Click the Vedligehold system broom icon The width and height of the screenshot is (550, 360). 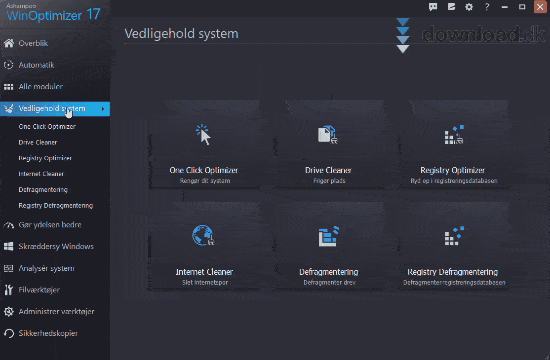(x=9, y=108)
